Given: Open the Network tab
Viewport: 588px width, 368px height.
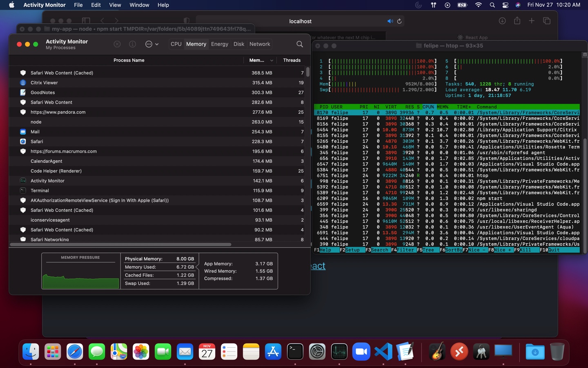Looking at the screenshot, I should coord(260,44).
